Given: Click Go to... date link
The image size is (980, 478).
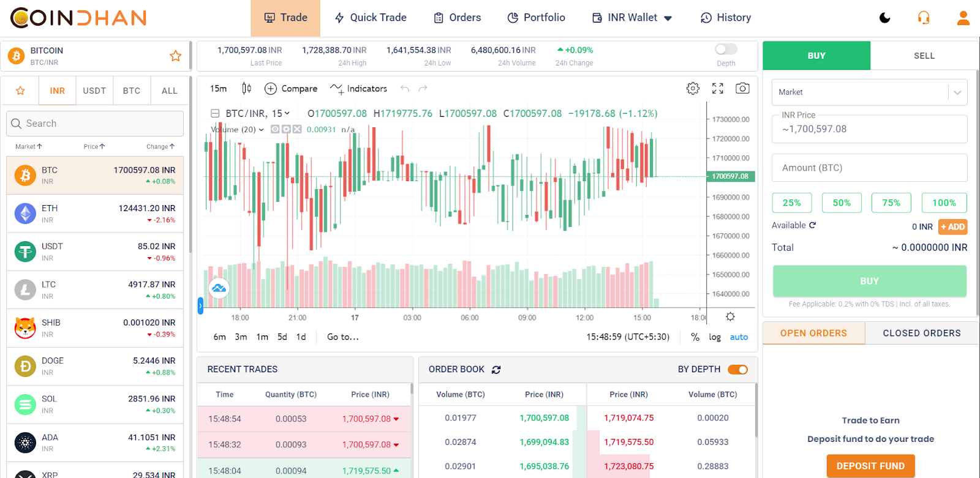Looking at the screenshot, I should tap(343, 337).
